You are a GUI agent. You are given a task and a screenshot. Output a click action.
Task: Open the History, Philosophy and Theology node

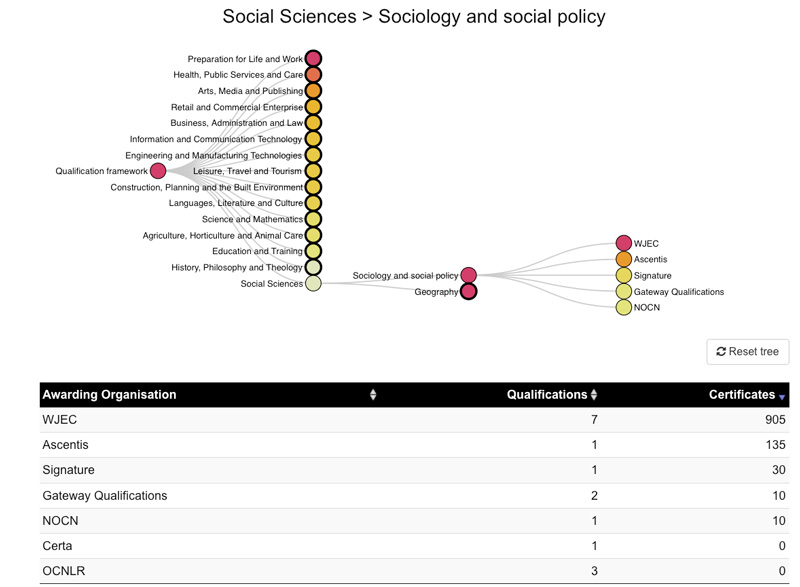click(313, 267)
